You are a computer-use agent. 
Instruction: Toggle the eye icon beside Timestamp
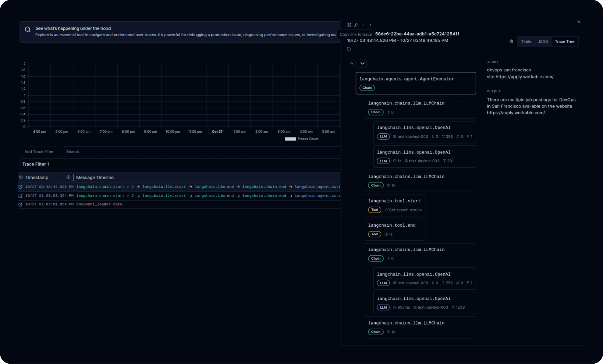pyautogui.click(x=21, y=177)
